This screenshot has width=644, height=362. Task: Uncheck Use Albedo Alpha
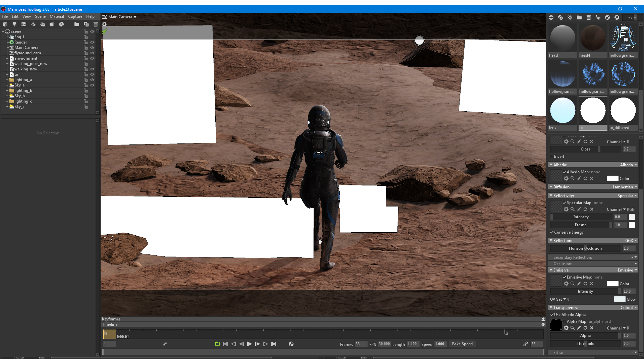click(552, 315)
